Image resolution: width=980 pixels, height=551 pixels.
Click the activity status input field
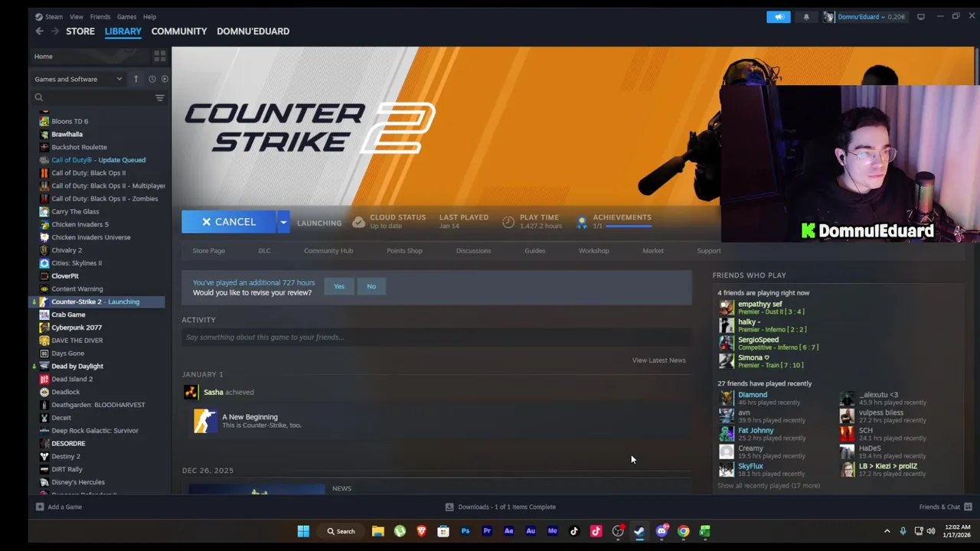[436, 337]
